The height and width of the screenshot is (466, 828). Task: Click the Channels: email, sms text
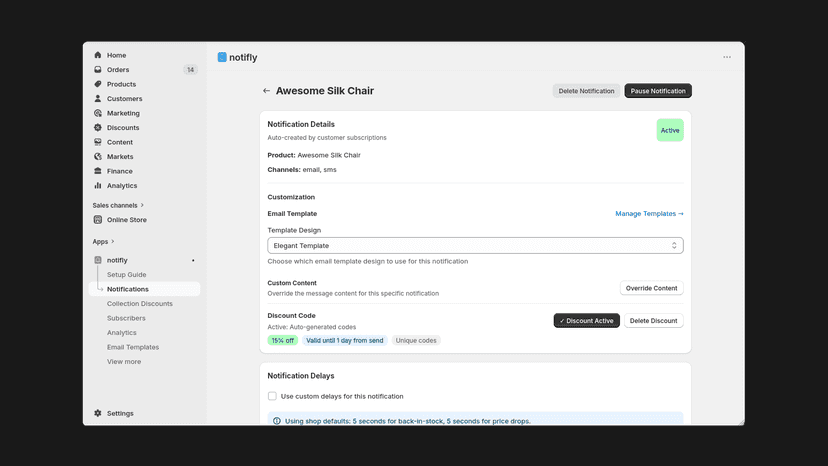[x=302, y=170]
